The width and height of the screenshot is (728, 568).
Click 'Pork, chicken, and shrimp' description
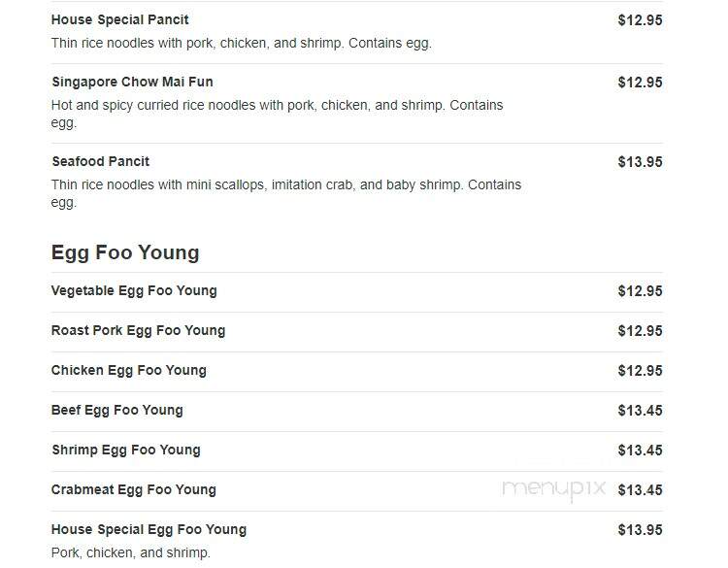tap(130, 553)
